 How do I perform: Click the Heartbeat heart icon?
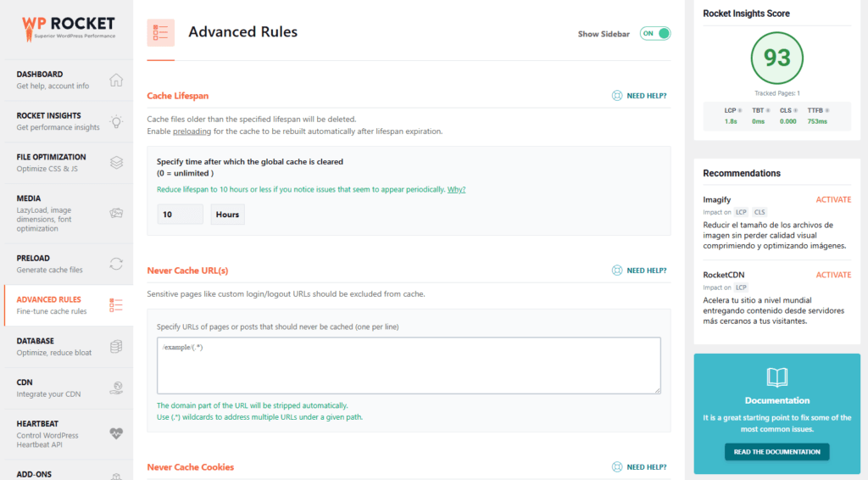click(x=115, y=433)
